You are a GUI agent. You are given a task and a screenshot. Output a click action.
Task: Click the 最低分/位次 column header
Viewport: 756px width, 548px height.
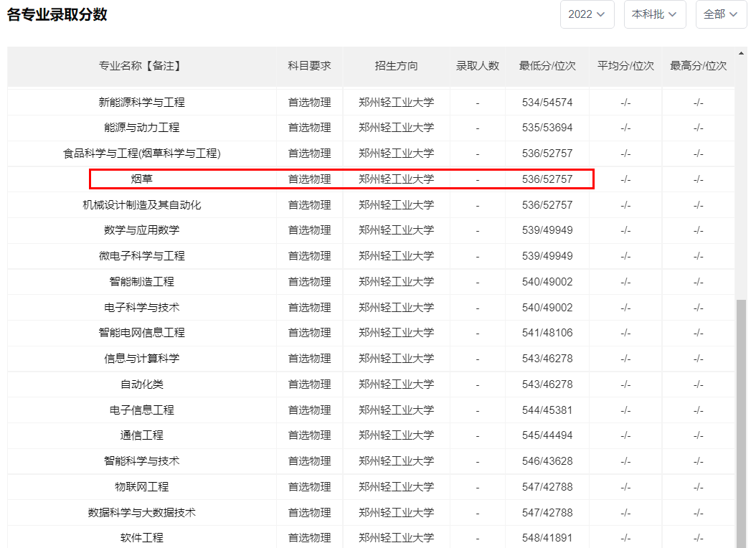pos(547,66)
